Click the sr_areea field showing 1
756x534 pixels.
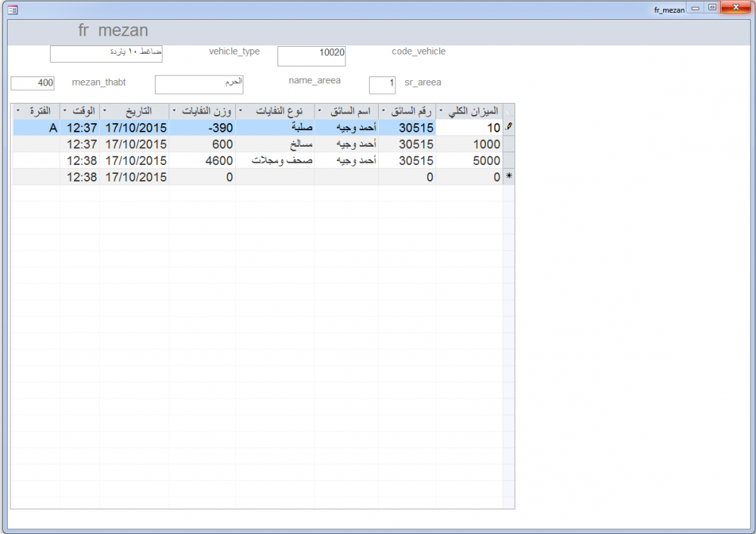coord(382,85)
